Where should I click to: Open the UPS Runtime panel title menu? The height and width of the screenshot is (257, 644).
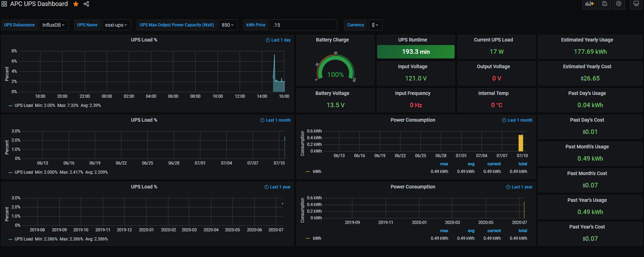pyautogui.click(x=413, y=40)
